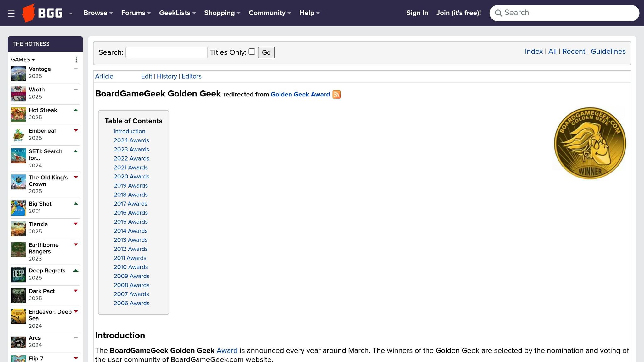Open the wiki All link
Image resolution: width=644 pixels, height=362 pixels.
[x=552, y=52]
